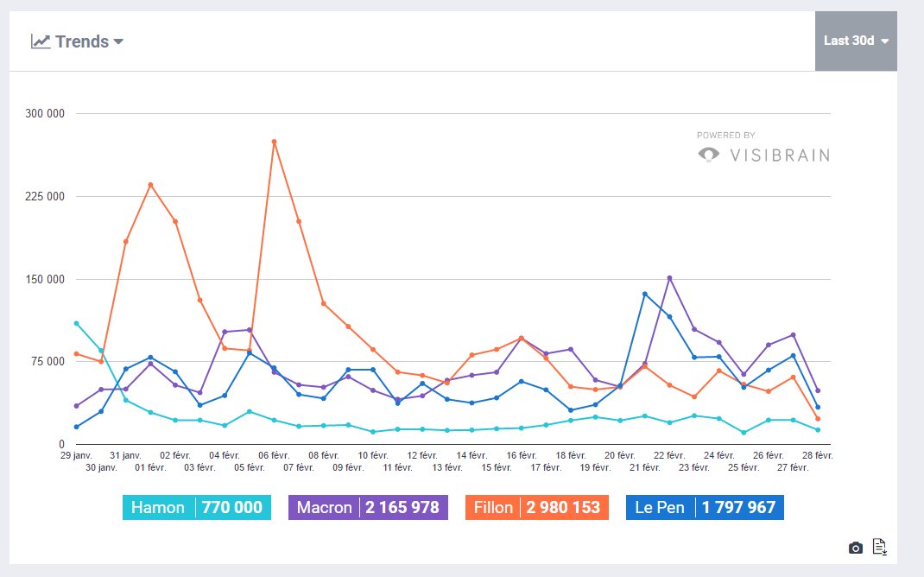Toggle the Le Pen series legend
924x577 pixels.
click(705, 507)
